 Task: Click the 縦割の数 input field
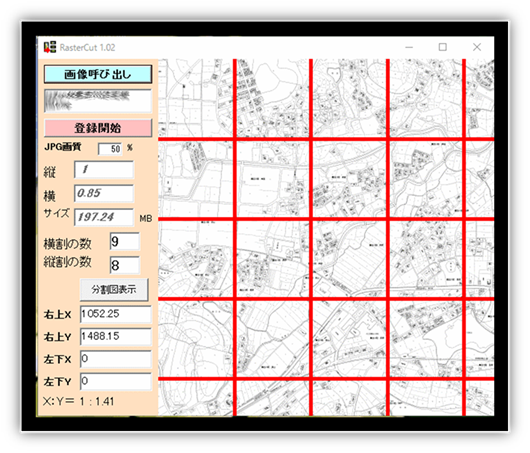[124, 265]
